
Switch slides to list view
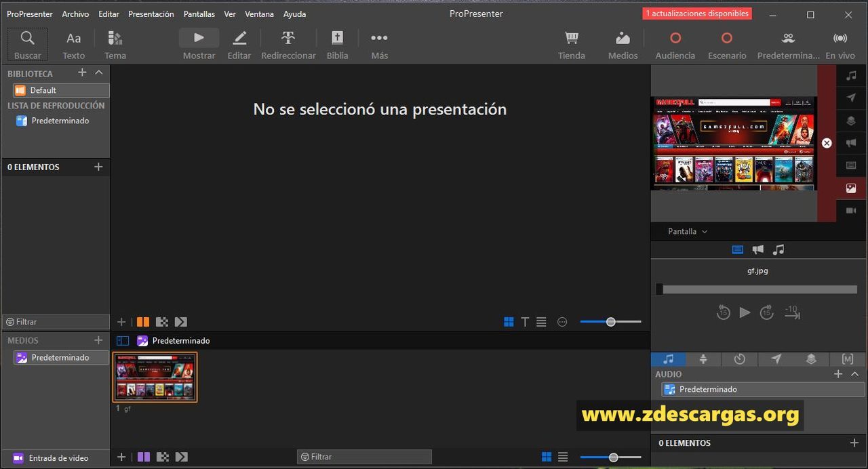[541, 322]
